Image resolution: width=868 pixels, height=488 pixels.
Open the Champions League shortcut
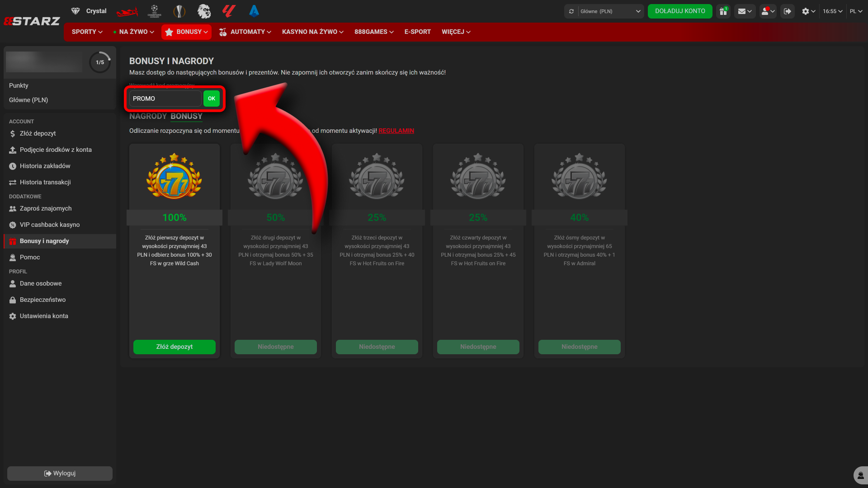tap(155, 11)
